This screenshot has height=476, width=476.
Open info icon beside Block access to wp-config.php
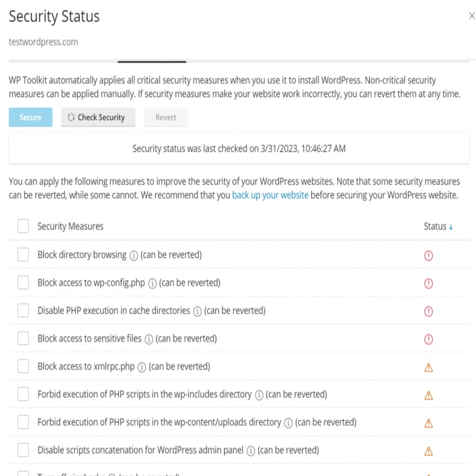pos(152,284)
